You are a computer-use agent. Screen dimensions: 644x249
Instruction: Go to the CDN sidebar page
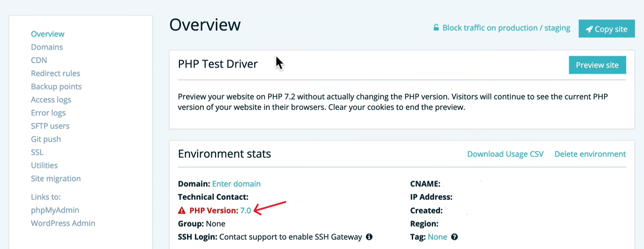pos(39,60)
